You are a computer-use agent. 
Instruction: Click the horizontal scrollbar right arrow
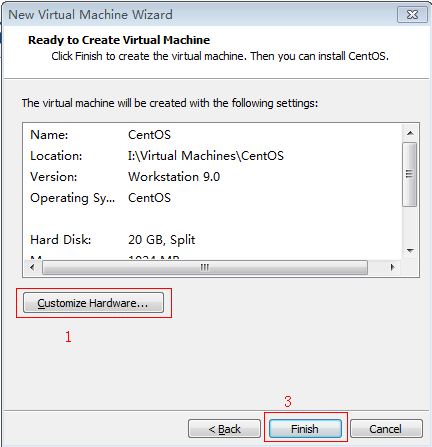point(393,267)
